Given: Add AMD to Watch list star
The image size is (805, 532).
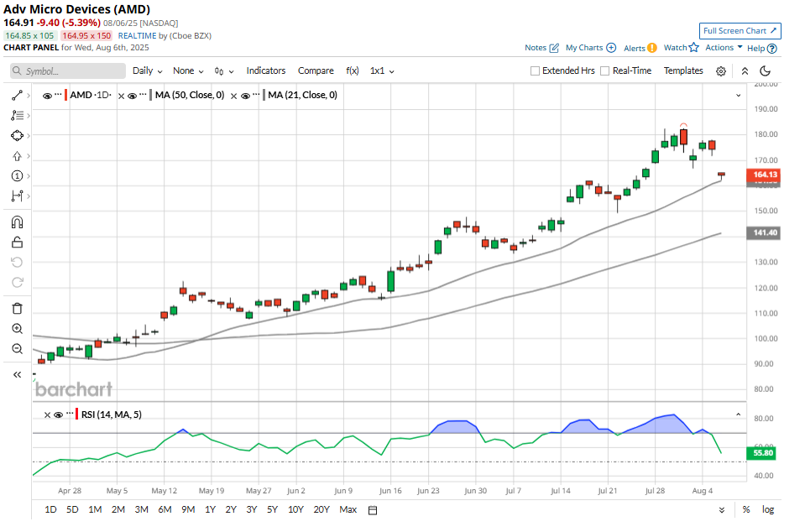Looking at the screenshot, I should coord(694,47).
